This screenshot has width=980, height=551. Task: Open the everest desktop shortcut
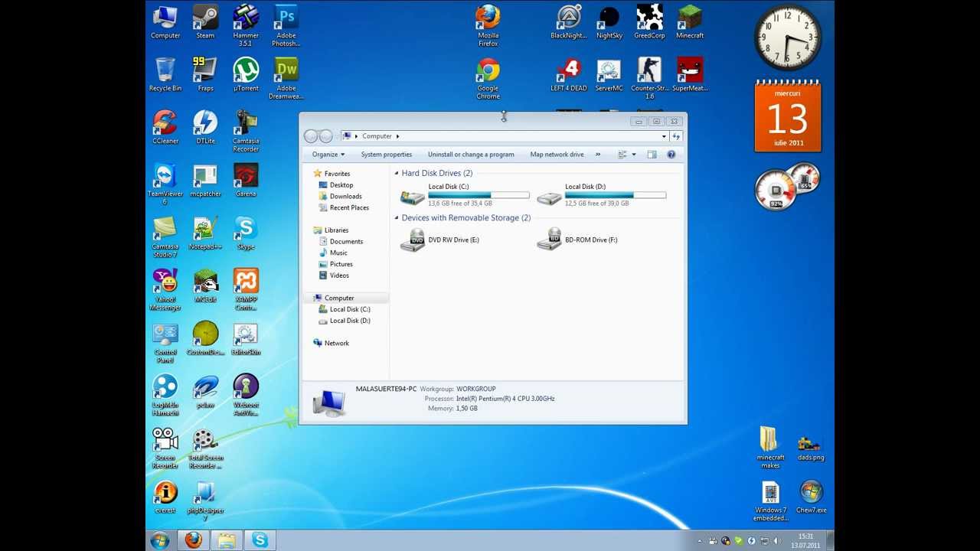tap(165, 497)
